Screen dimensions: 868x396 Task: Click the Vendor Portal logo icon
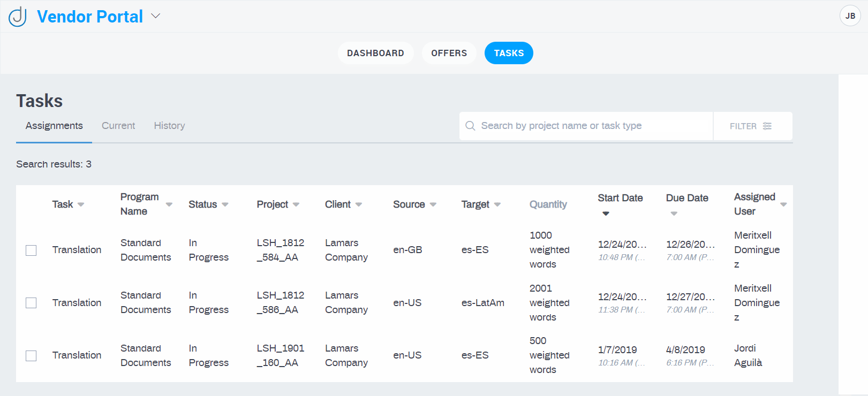tap(18, 17)
